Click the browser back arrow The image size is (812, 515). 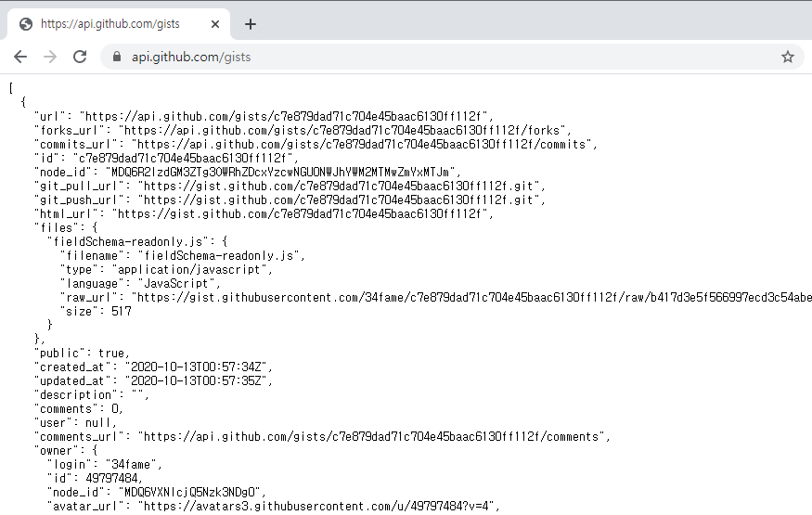tap(20, 57)
